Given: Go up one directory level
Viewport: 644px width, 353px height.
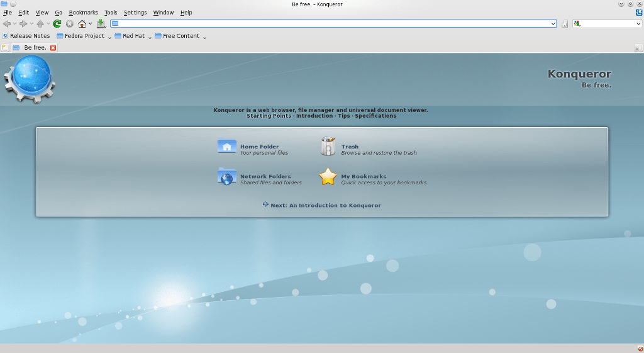Looking at the screenshot, I should 40,24.
